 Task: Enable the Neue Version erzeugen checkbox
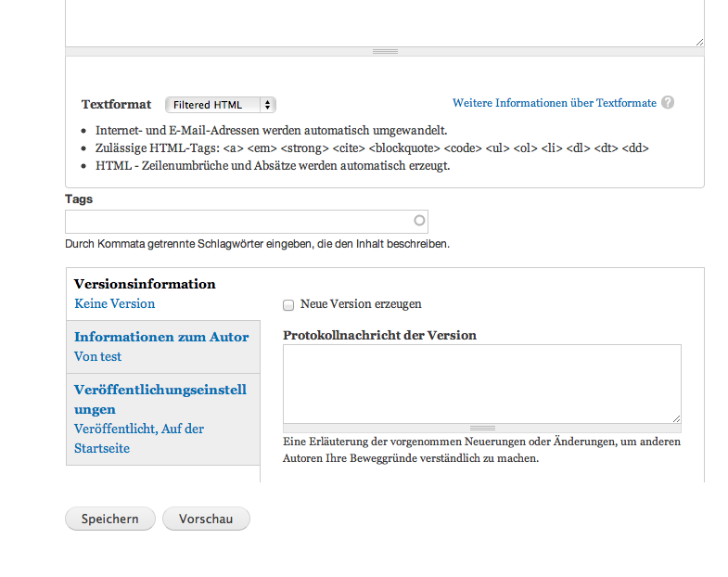[x=288, y=304]
